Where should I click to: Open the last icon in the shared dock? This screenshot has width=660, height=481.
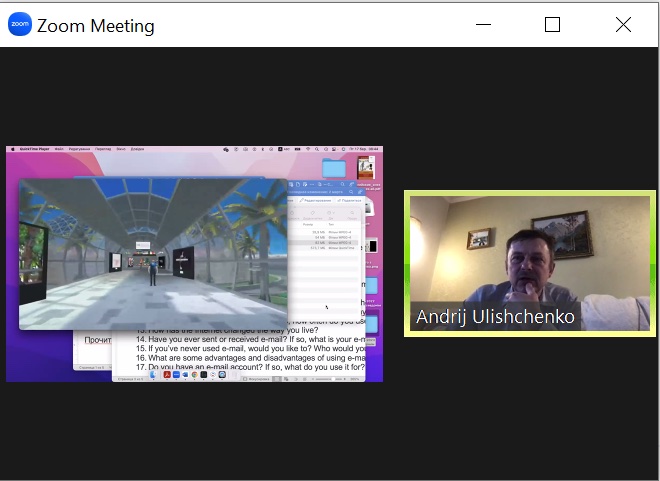pyautogui.click(x=222, y=375)
